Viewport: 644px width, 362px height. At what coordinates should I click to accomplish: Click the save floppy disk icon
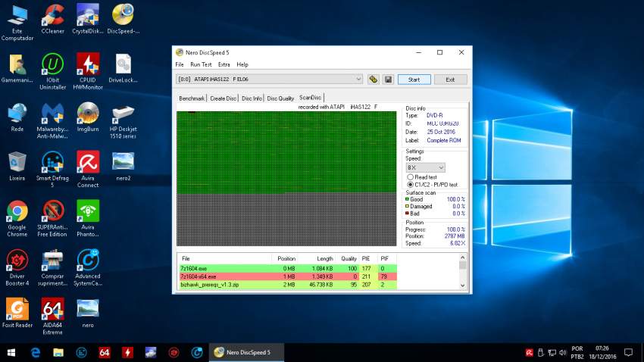click(x=388, y=80)
